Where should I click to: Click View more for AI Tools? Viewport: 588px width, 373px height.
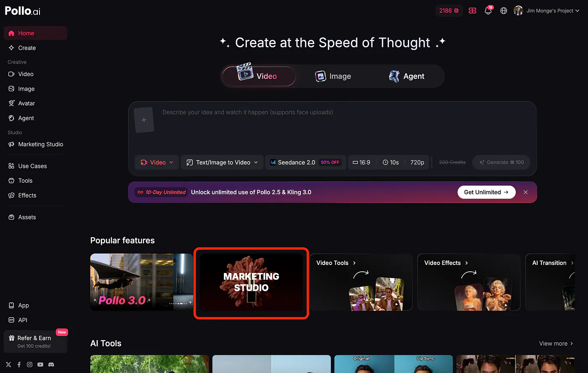tap(556, 344)
